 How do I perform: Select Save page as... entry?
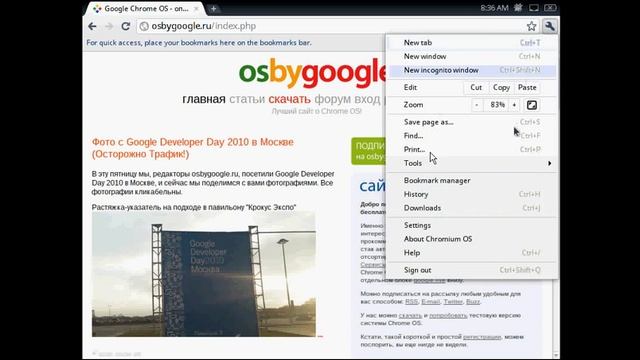coord(472,122)
